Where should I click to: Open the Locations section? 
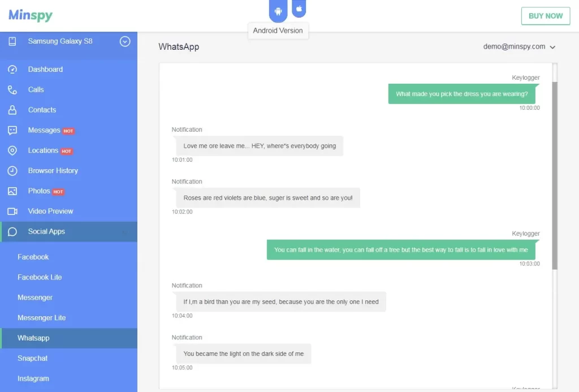(68, 150)
